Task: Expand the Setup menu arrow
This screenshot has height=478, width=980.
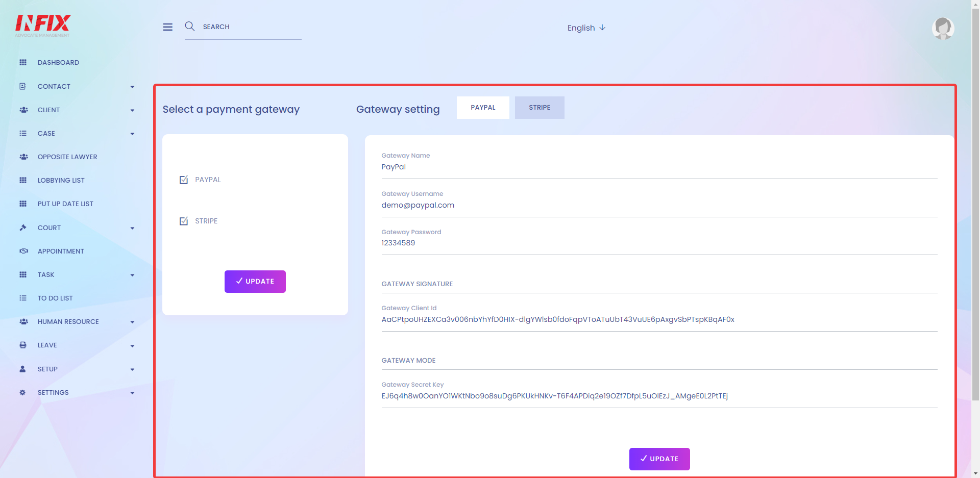Action: (132, 370)
